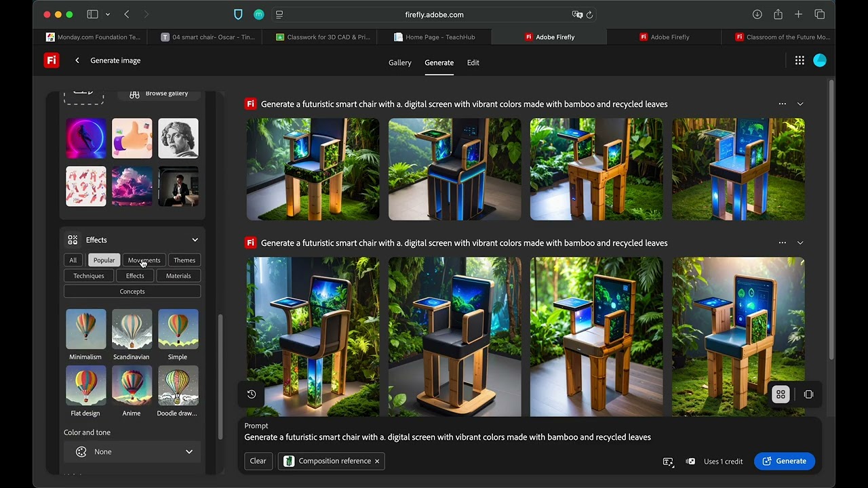Click the Browse gallery button
The height and width of the screenshot is (488, 868).
pos(159,94)
